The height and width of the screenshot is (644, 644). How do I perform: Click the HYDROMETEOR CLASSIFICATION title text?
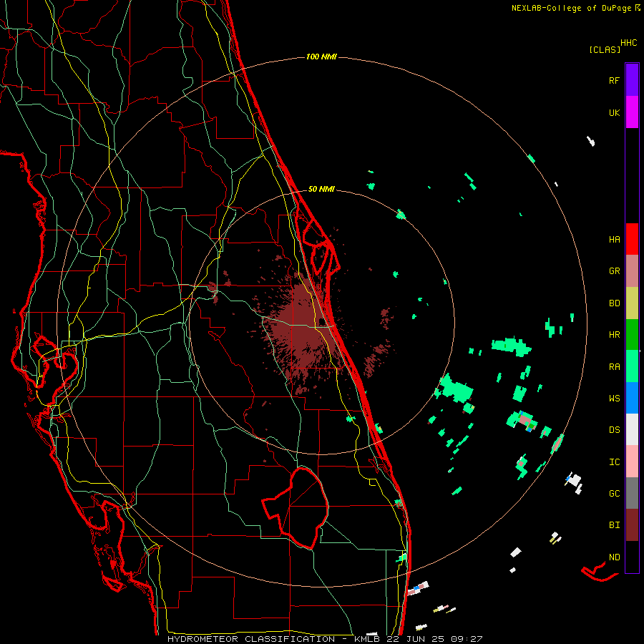tap(251, 639)
